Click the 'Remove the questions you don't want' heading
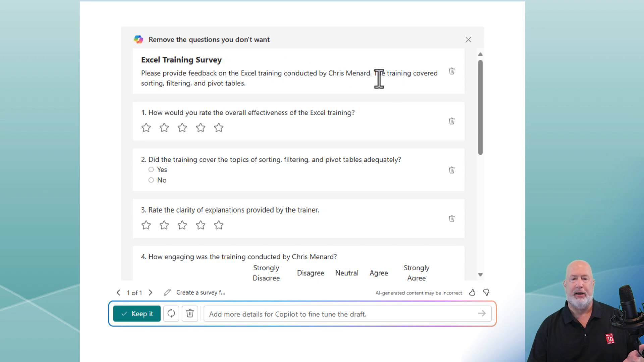Viewport: 644px width, 362px height. pyautogui.click(x=209, y=40)
